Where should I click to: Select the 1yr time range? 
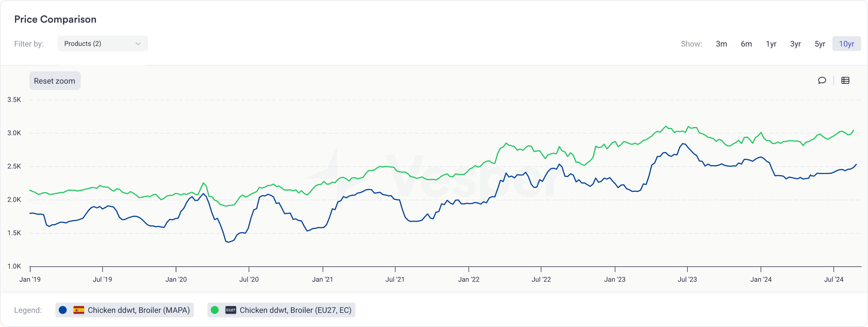[771, 44]
